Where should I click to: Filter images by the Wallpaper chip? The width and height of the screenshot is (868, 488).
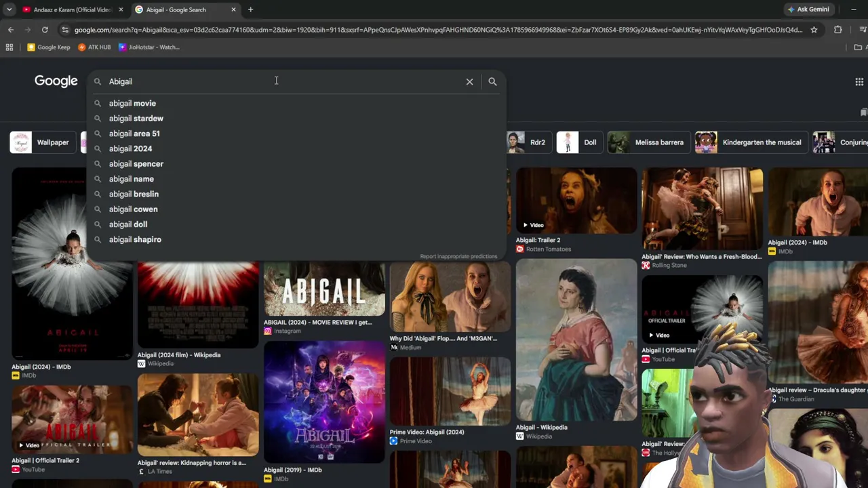pos(42,142)
